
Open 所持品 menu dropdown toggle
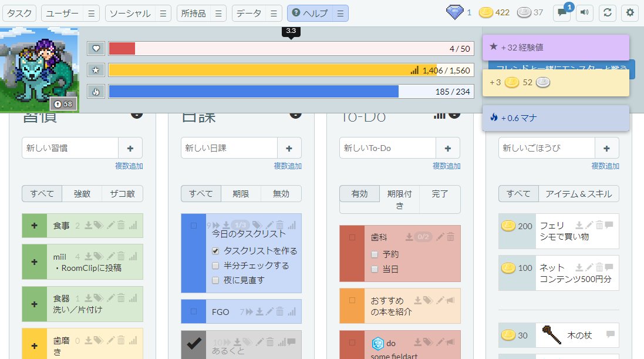click(x=218, y=14)
